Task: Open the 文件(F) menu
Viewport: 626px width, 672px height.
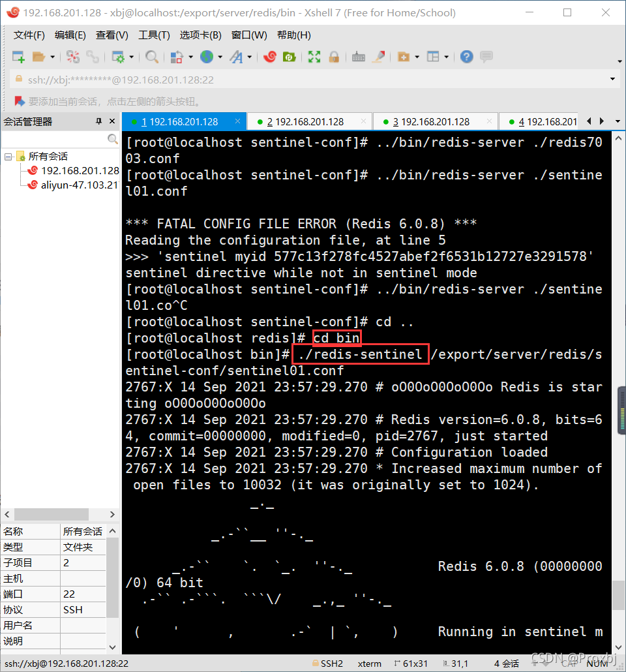Action: pyautogui.click(x=29, y=35)
